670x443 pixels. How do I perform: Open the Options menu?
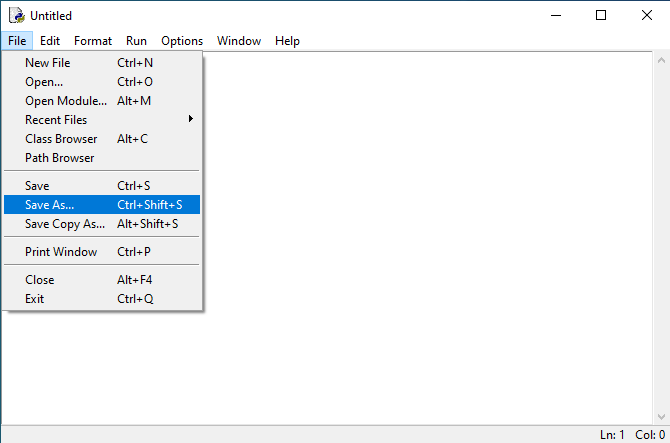182,41
